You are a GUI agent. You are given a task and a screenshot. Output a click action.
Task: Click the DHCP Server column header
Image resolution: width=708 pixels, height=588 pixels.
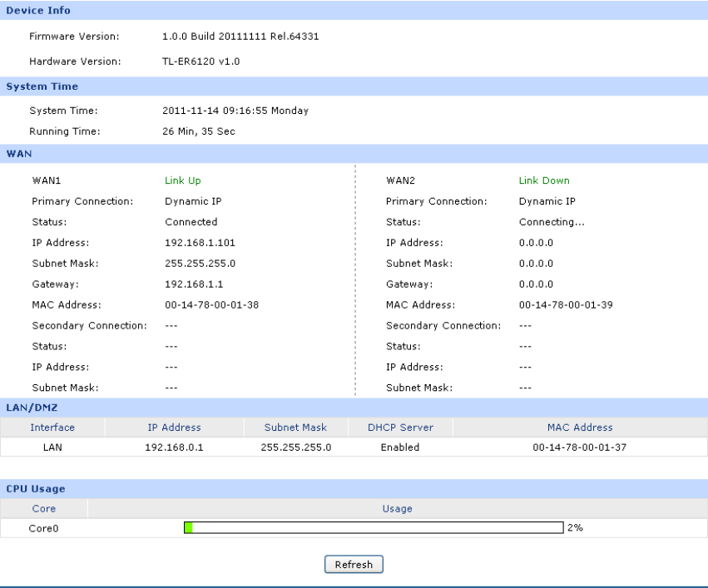click(x=400, y=427)
